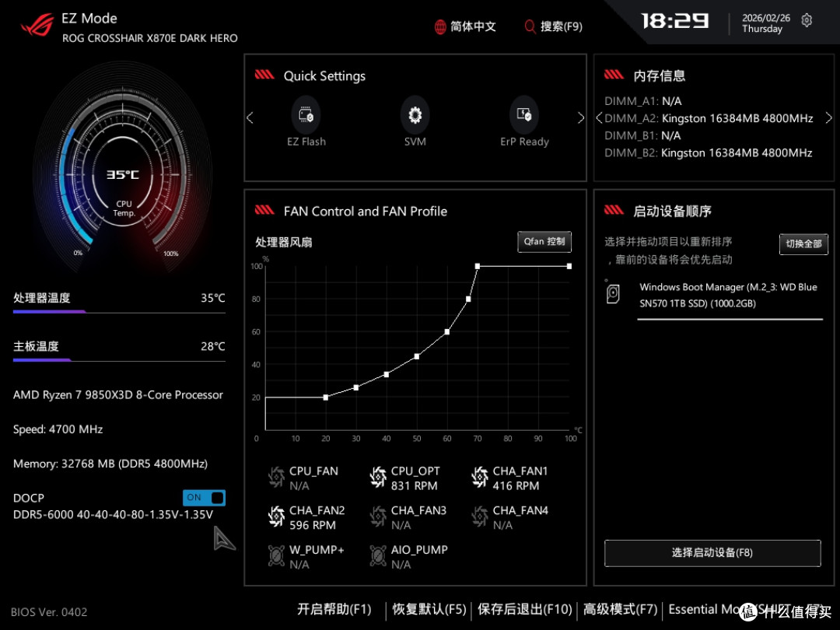Click the settings gear beside the date
This screenshot has height=630, width=840.
pos(807,21)
